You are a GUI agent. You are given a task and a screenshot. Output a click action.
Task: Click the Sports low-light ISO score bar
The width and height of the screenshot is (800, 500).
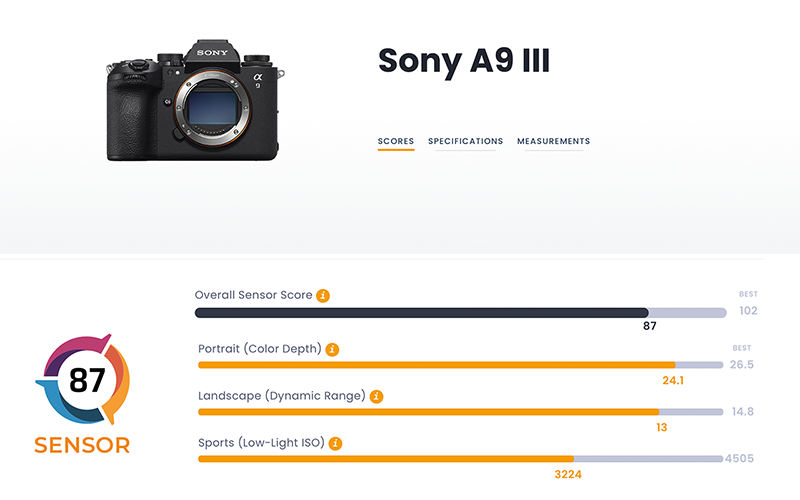tap(385, 459)
